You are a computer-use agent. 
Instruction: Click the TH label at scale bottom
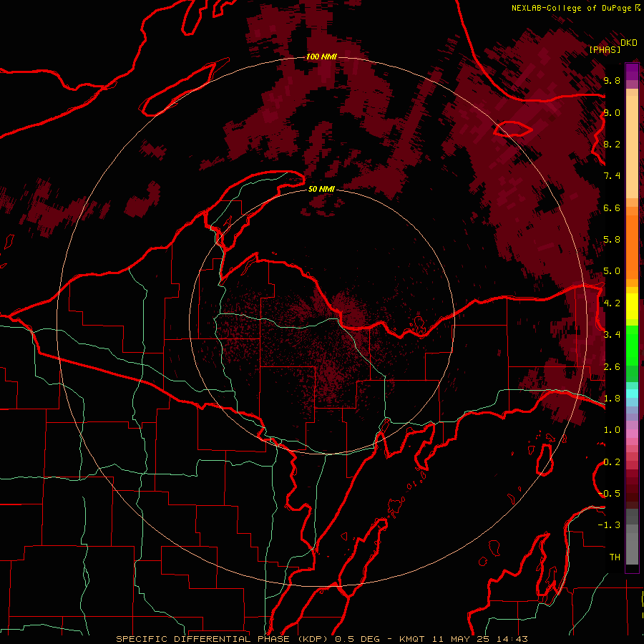(x=615, y=557)
